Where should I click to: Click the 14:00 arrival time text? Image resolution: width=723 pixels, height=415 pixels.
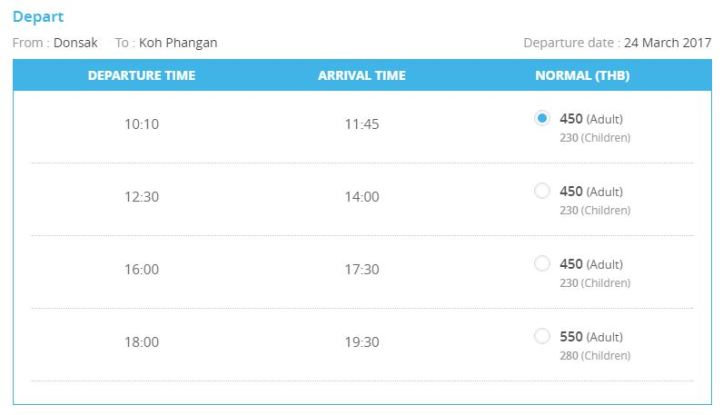(362, 197)
